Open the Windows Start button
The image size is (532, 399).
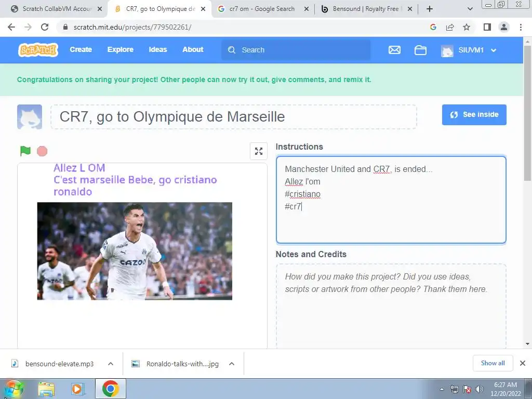click(x=14, y=389)
